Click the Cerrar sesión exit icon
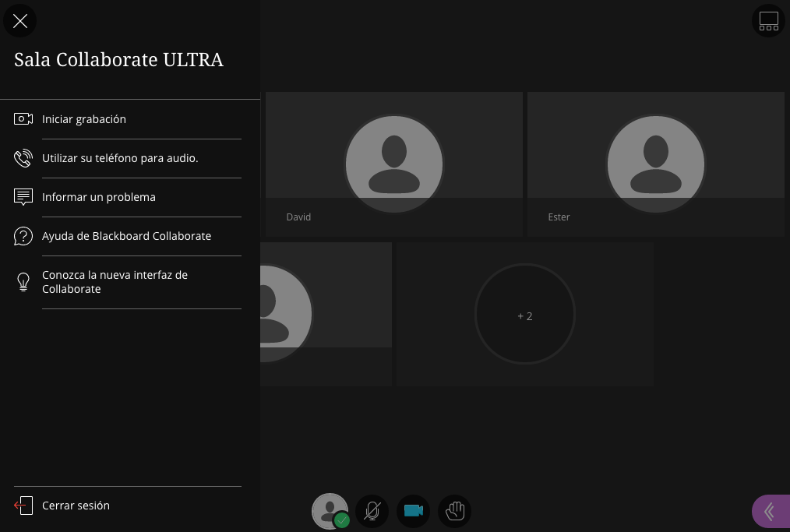This screenshot has height=532, width=790. click(x=23, y=506)
